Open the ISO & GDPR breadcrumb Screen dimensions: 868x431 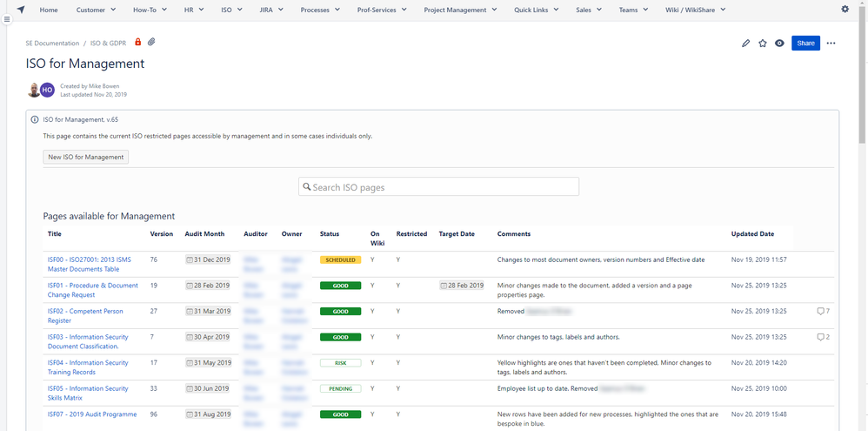pyautogui.click(x=109, y=44)
